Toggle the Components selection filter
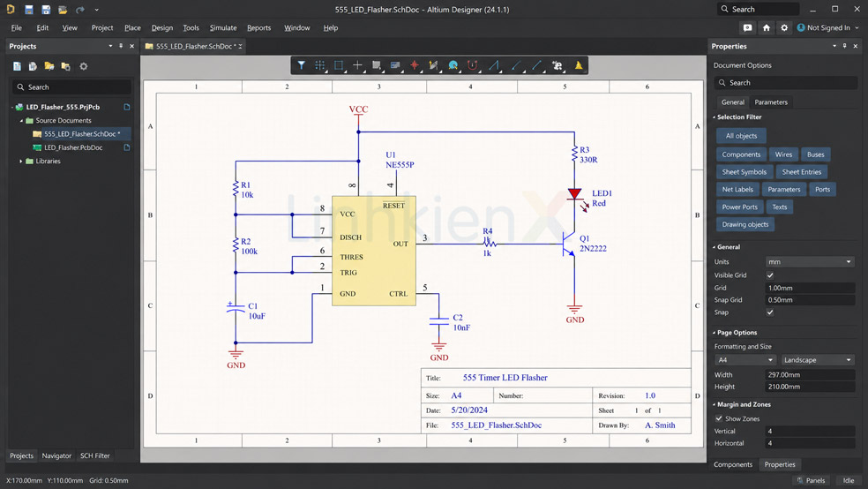The image size is (868, 489). [741, 154]
